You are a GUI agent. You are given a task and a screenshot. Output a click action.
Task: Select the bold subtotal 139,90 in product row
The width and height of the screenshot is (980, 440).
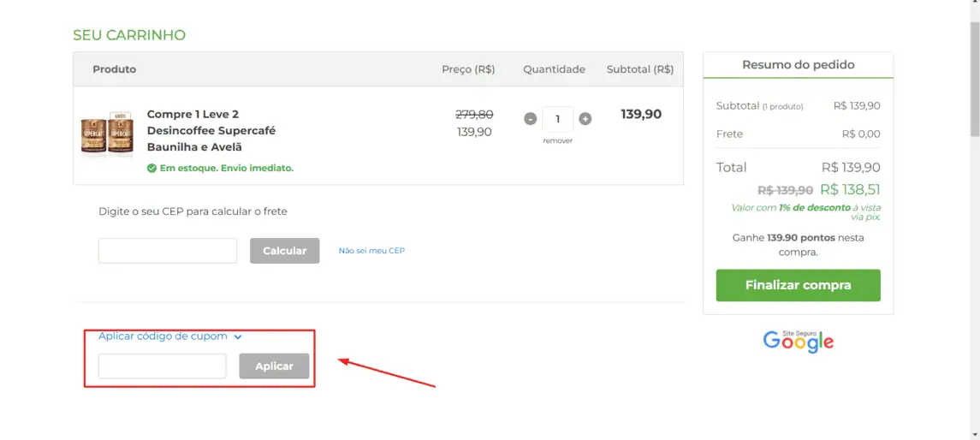[640, 115]
